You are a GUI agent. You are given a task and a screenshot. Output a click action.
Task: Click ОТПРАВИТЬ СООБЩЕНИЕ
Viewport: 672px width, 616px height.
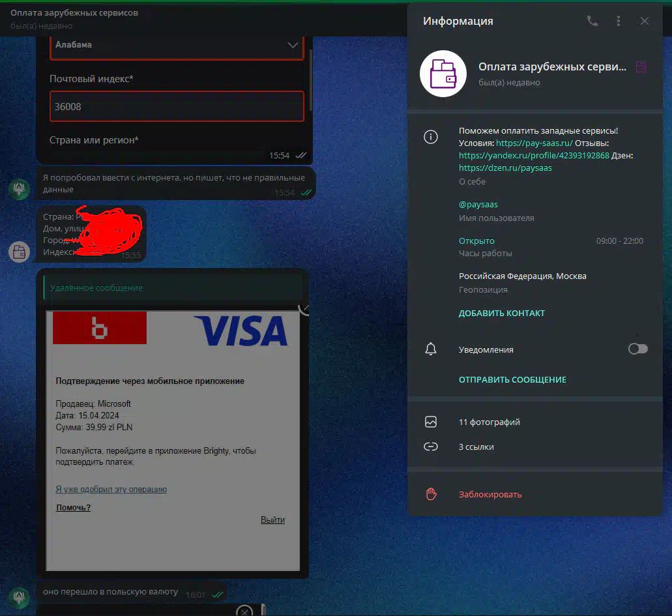coord(512,380)
